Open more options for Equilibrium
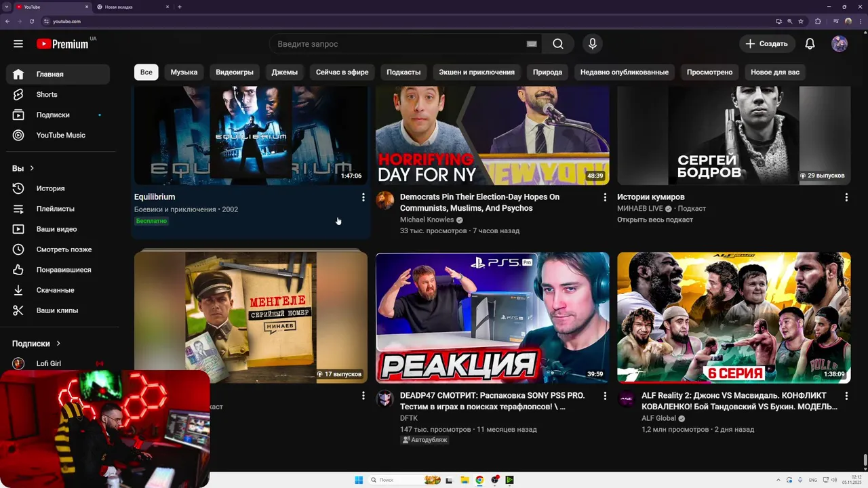868x488 pixels. (363, 197)
